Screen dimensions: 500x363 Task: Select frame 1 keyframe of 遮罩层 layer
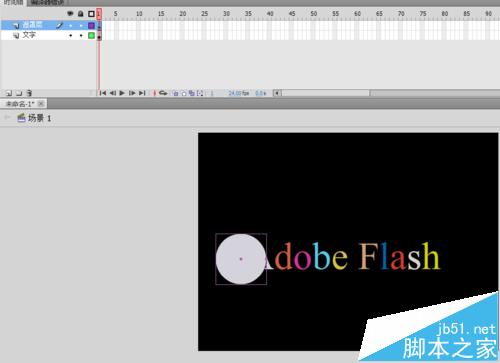[99, 26]
